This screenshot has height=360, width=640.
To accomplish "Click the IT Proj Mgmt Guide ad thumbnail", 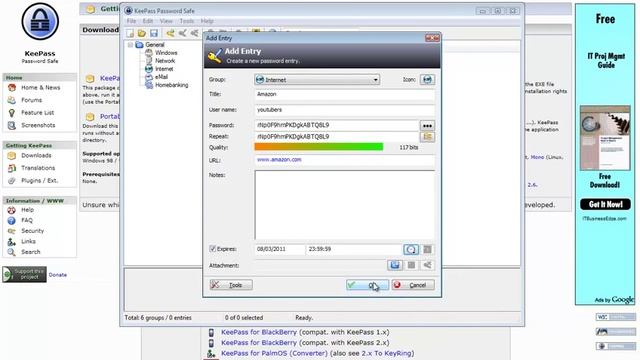I will click(605, 138).
